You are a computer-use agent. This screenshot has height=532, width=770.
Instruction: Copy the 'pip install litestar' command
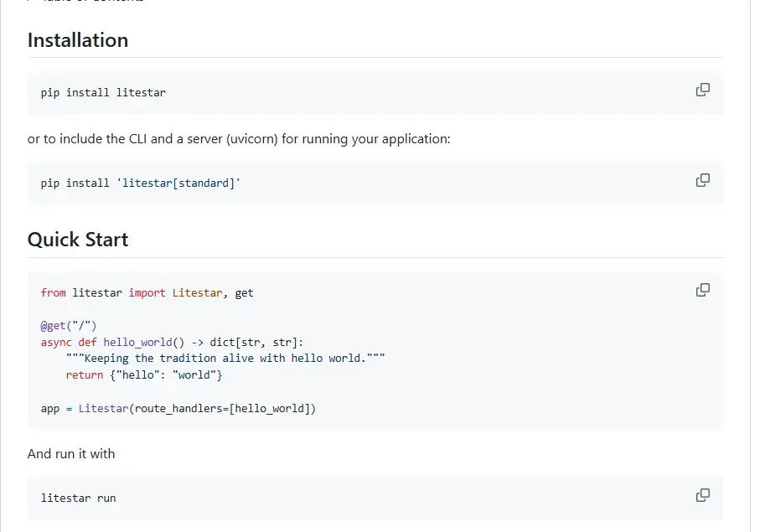tap(703, 90)
